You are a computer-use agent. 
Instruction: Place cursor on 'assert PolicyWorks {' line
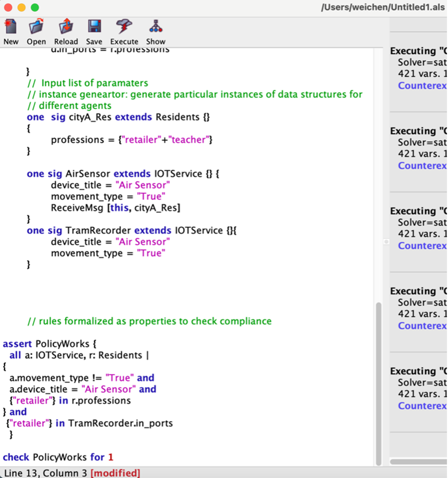pos(50,344)
